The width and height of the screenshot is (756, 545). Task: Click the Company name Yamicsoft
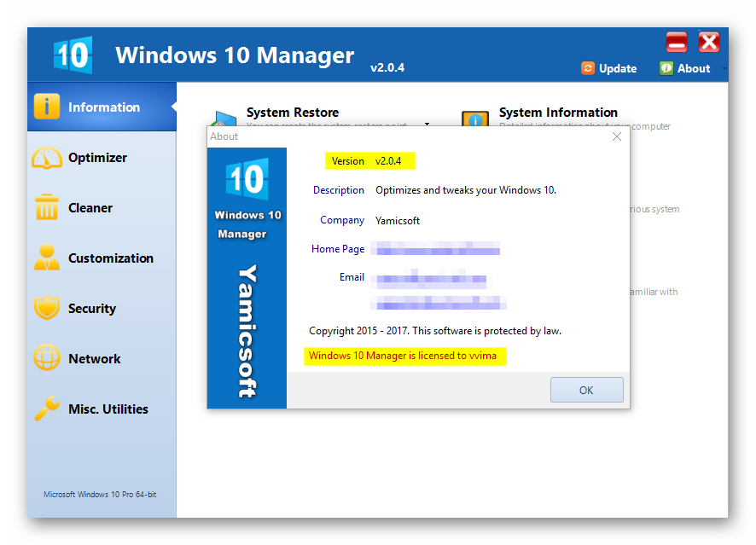398,221
